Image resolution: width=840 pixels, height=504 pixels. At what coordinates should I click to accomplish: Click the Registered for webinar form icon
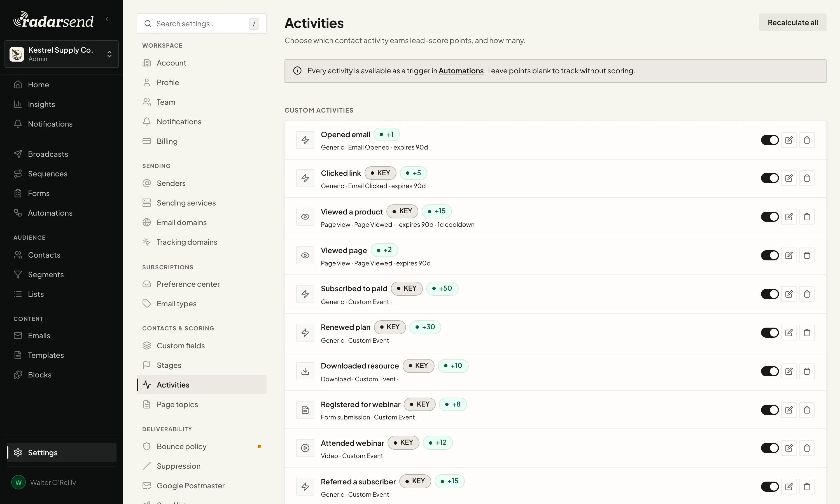click(x=305, y=410)
